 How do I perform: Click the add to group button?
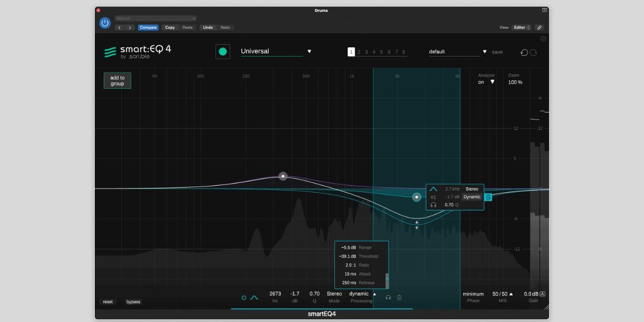click(118, 80)
